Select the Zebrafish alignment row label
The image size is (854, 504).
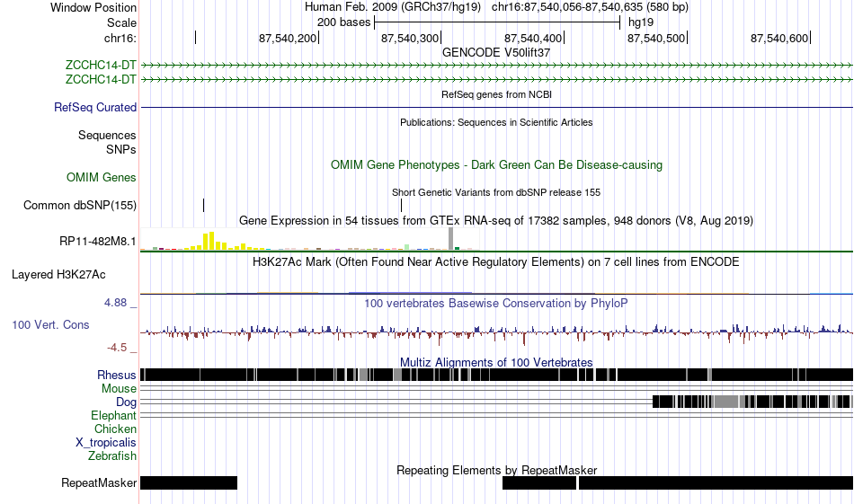point(112,455)
